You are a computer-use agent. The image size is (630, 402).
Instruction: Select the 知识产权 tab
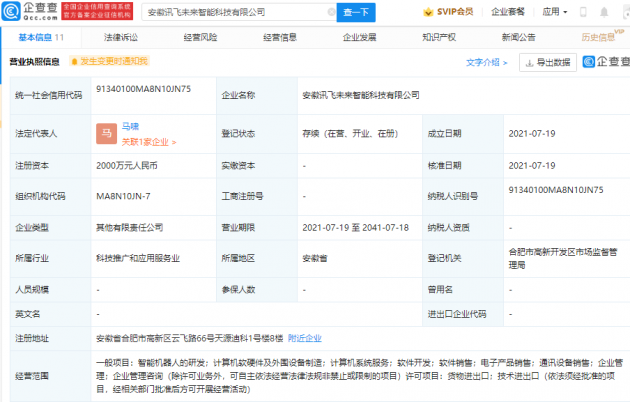click(439, 37)
